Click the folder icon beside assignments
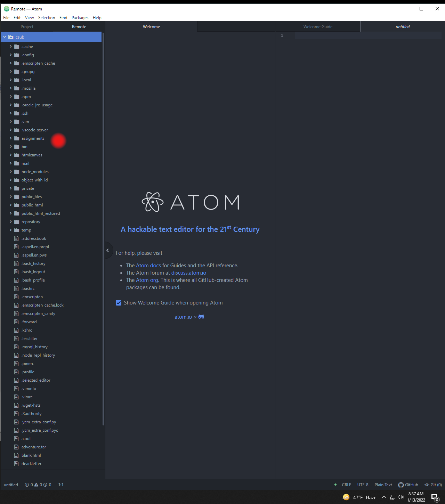Screen dimensions: 445x504 pyautogui.click(x=16, y=138)
